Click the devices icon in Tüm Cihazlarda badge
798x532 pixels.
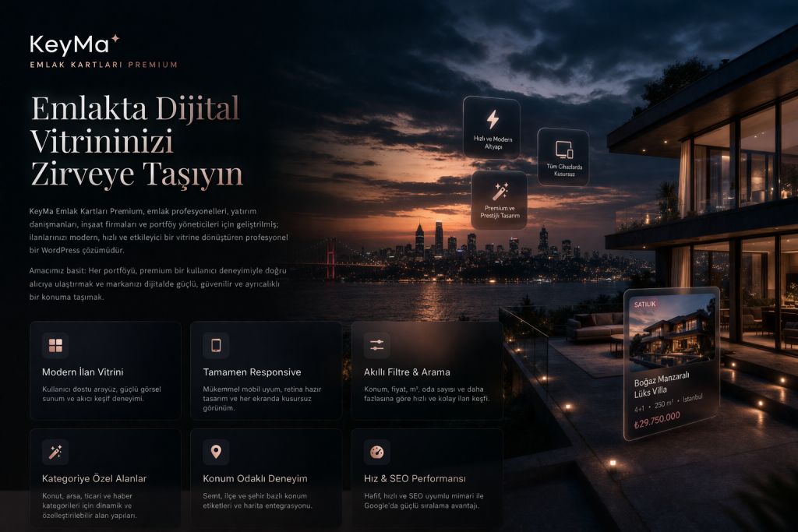(x=563, y=149)
